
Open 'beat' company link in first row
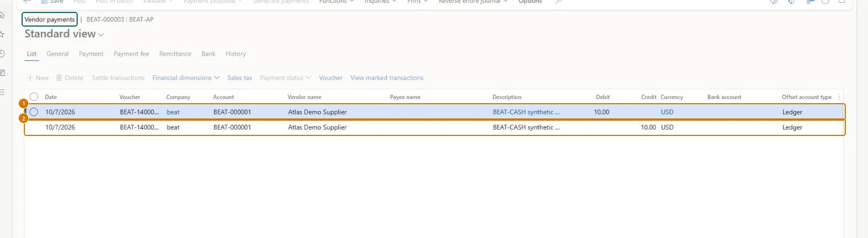172,112
